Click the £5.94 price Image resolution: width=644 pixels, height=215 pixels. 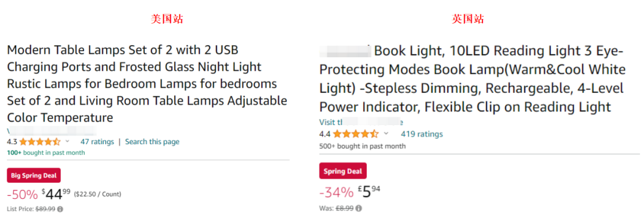[x=369, y=192]
